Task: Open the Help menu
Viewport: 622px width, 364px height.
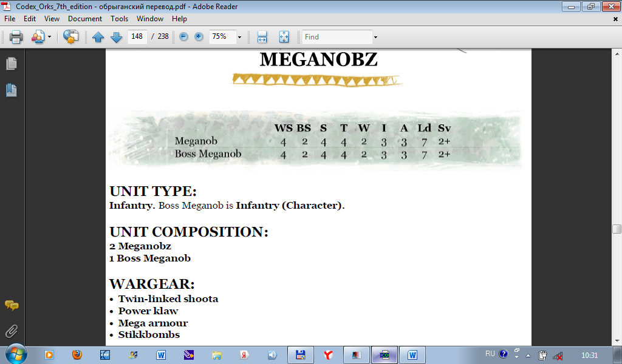Action: tap(179, 19)
